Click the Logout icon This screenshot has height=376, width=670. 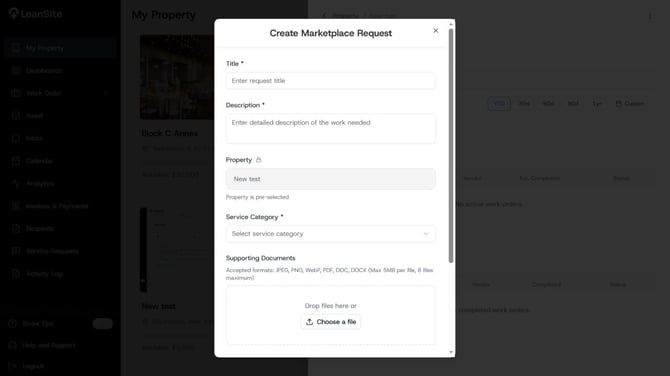point(12,366)
